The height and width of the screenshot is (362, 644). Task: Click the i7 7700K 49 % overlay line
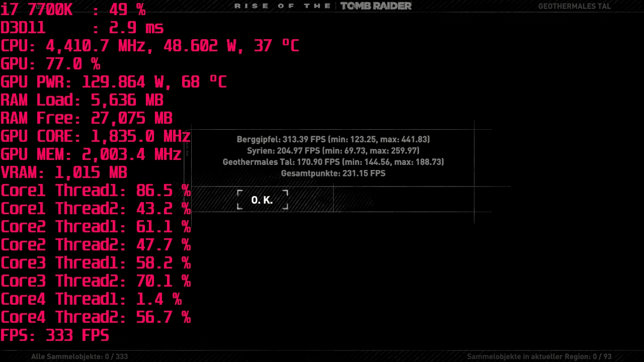[x=73, y=9]
